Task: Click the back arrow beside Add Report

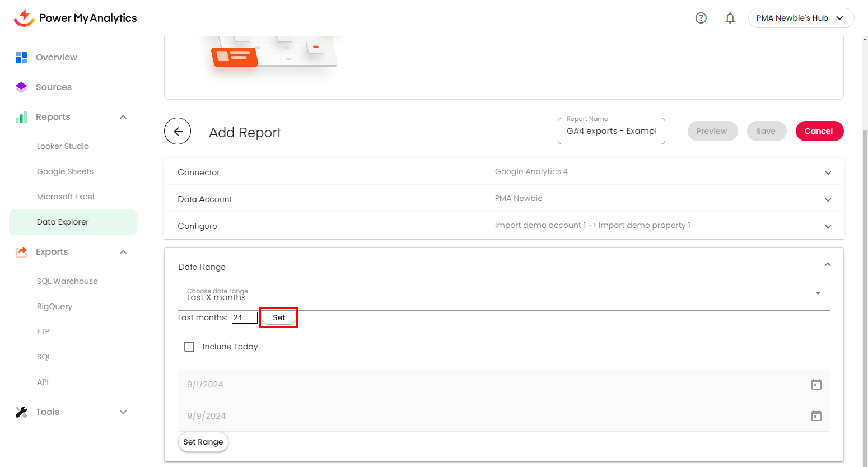Action: click(178, 132)
